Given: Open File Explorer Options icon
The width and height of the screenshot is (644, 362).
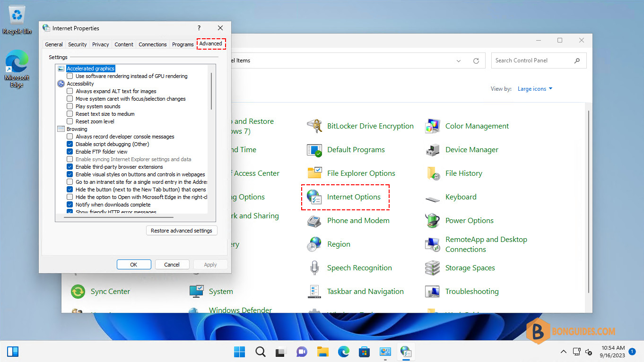Looking at the screenshot, I should coord(314,173).
